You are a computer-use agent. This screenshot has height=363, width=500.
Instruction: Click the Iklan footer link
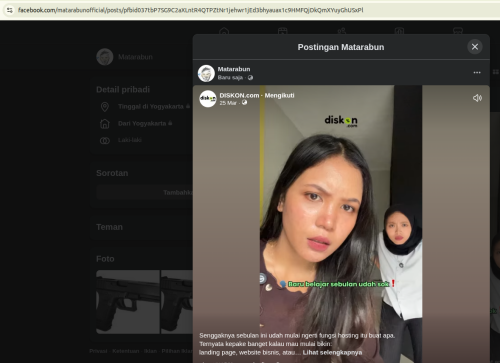[150, 351]
